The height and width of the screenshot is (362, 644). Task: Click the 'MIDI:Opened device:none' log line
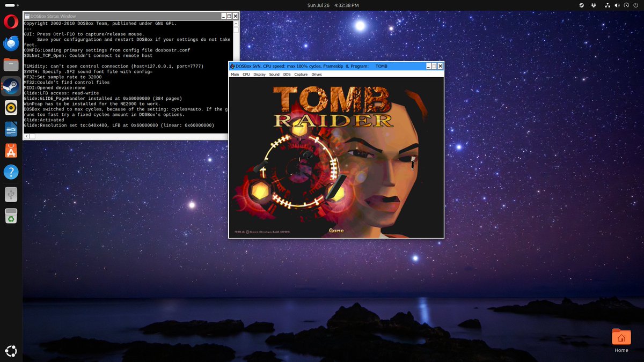pos(55,88)
